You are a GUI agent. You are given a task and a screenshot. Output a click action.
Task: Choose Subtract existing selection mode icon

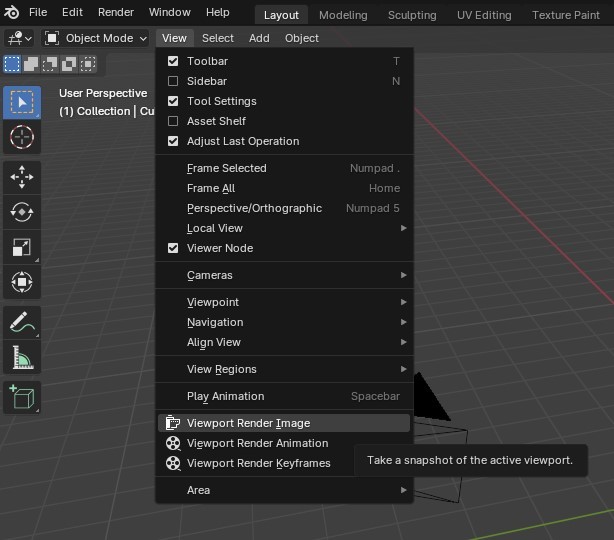point(50,64)
